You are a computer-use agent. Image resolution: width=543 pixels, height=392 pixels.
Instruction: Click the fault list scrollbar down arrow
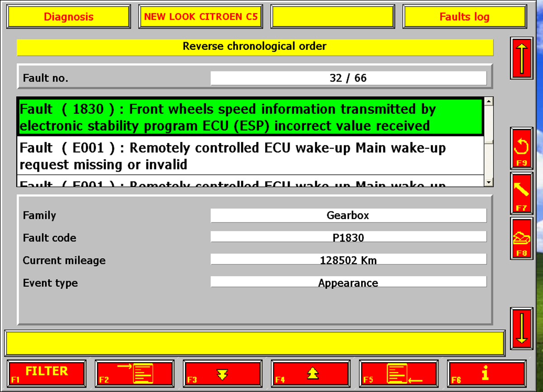point(489,182)
